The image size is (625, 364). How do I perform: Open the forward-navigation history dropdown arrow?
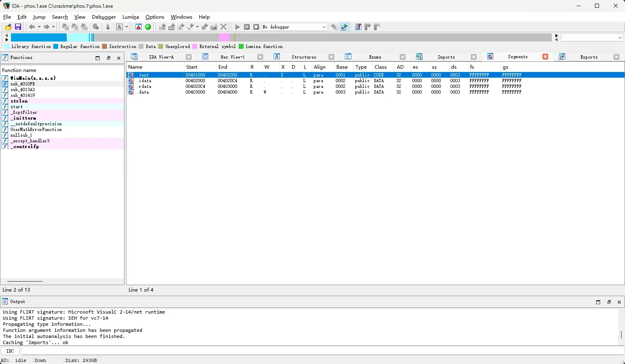53,27
